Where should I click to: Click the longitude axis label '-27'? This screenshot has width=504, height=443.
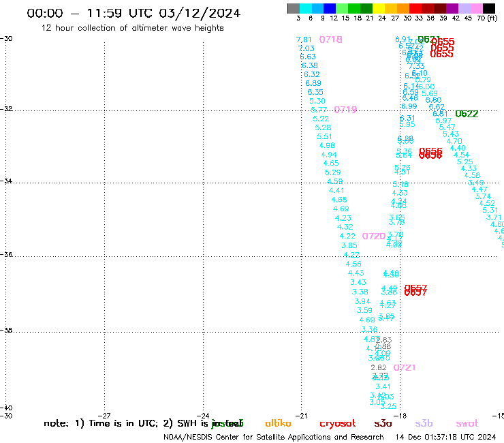[104, 416]
